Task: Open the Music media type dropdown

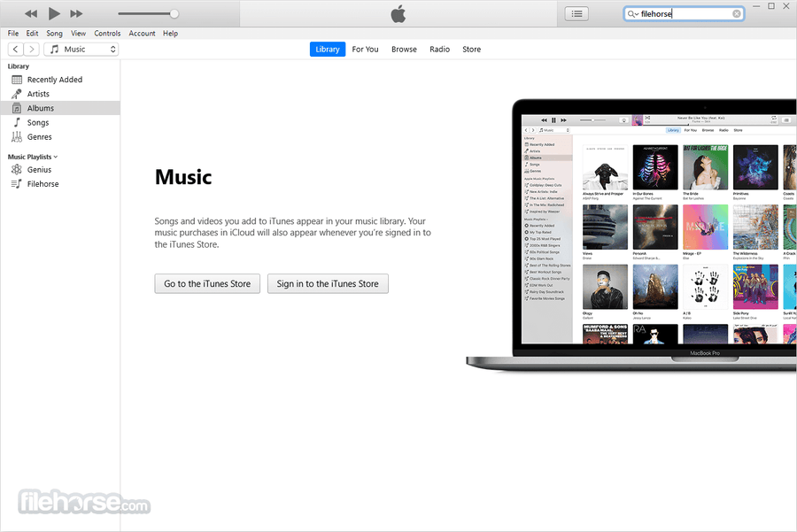Action: [81, 50]
